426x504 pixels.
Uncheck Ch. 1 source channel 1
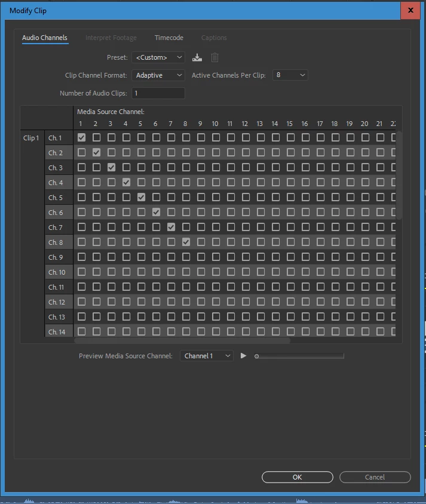[82, 137]
